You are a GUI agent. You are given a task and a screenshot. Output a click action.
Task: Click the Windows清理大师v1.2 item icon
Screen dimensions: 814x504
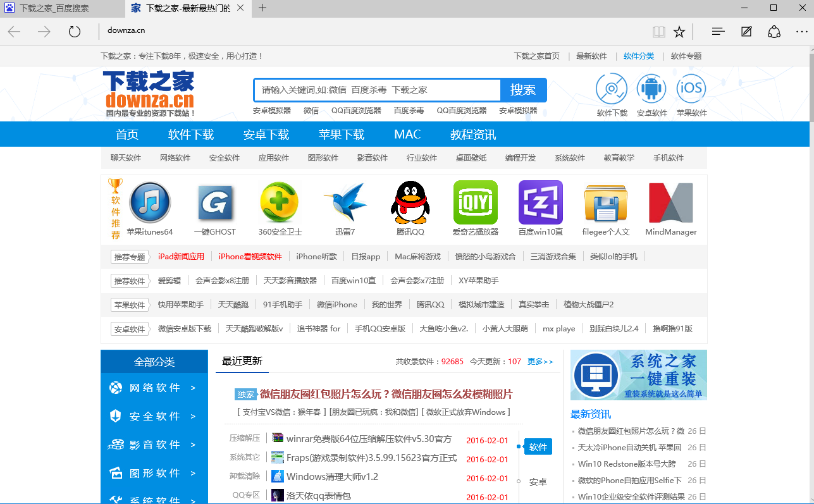[277, 476]
